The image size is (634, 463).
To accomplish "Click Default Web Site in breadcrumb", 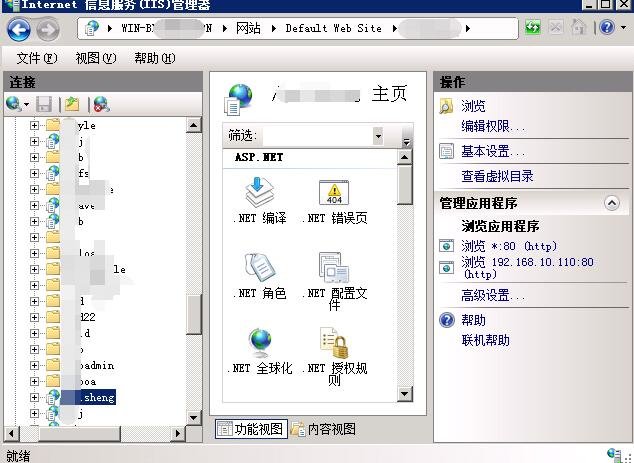I will point(333,28).
